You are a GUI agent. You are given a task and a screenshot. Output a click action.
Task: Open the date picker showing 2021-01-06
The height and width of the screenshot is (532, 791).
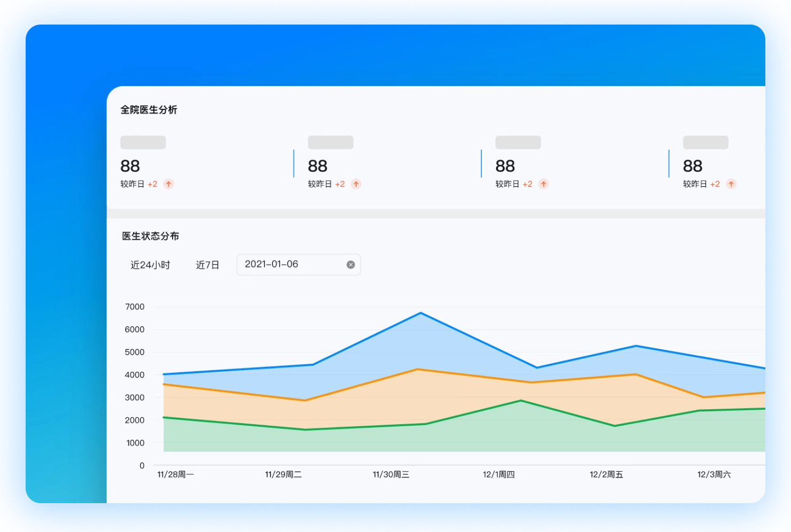pyautogui.click(x=299, y=264)
